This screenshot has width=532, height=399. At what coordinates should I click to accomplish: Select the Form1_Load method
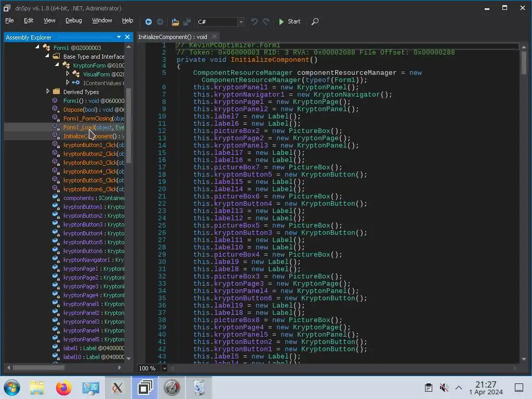pos(94,127)
